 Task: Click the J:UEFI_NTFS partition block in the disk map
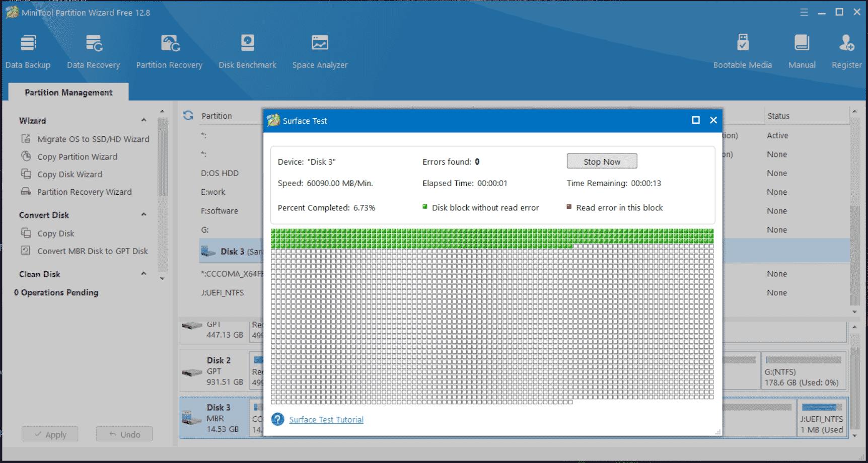click(x=822, y=418)
